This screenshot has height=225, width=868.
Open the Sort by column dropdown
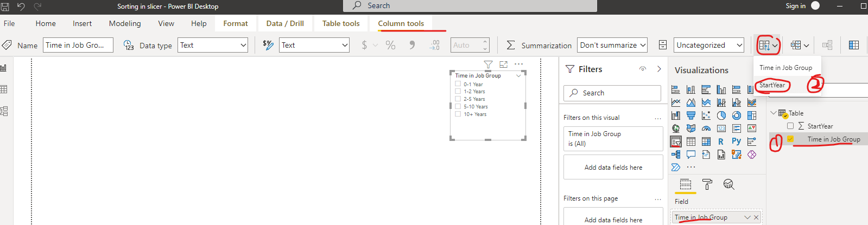[768, 45]
